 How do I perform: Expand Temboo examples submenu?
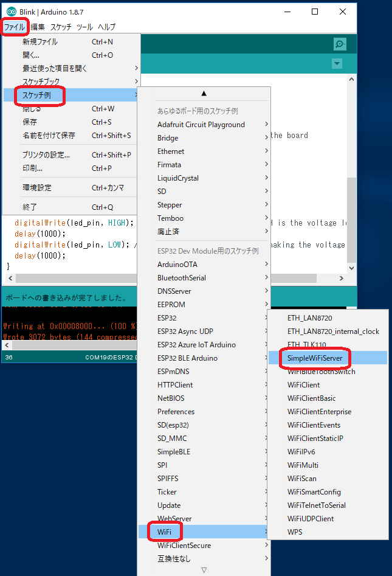tap(204, 218)
